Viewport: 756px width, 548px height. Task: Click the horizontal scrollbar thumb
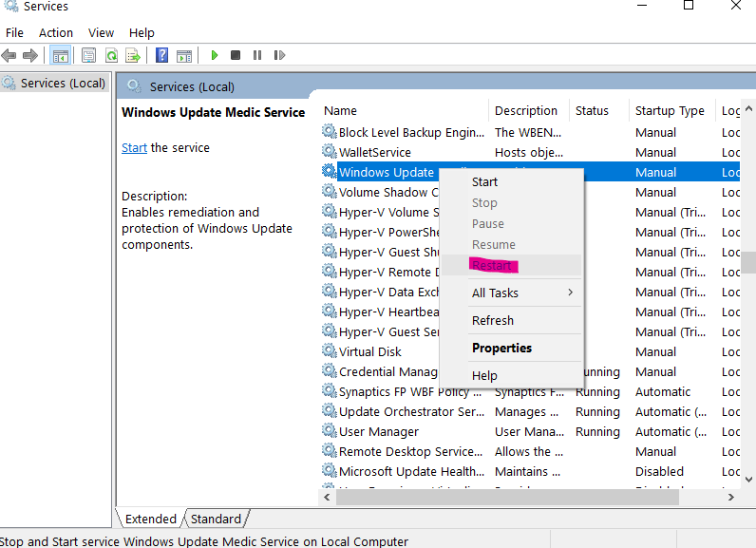(507, 497)
